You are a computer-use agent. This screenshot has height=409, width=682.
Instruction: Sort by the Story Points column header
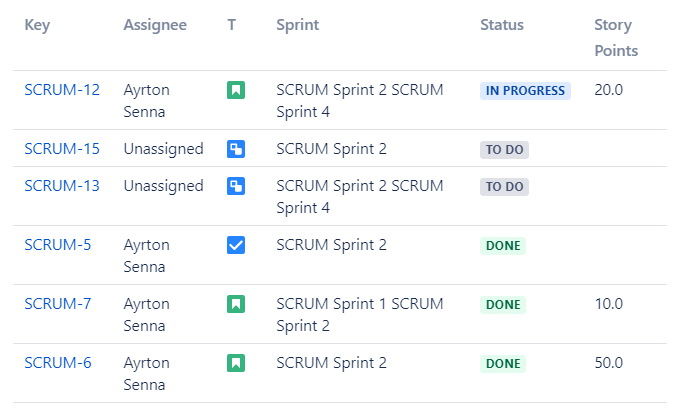(x=615, y=38)
